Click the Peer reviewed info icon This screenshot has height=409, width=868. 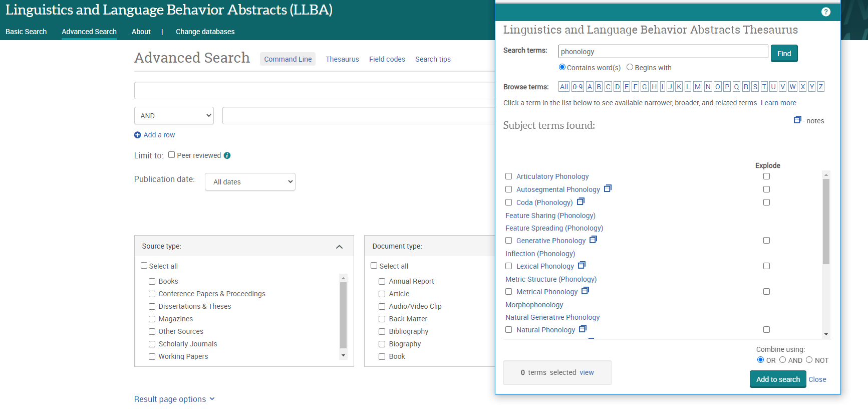click(227, 155)
